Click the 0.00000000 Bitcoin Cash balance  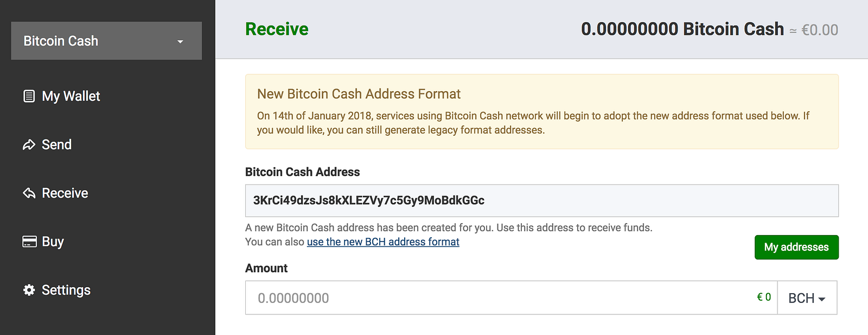pyautogui.click(x=682, y=29)
